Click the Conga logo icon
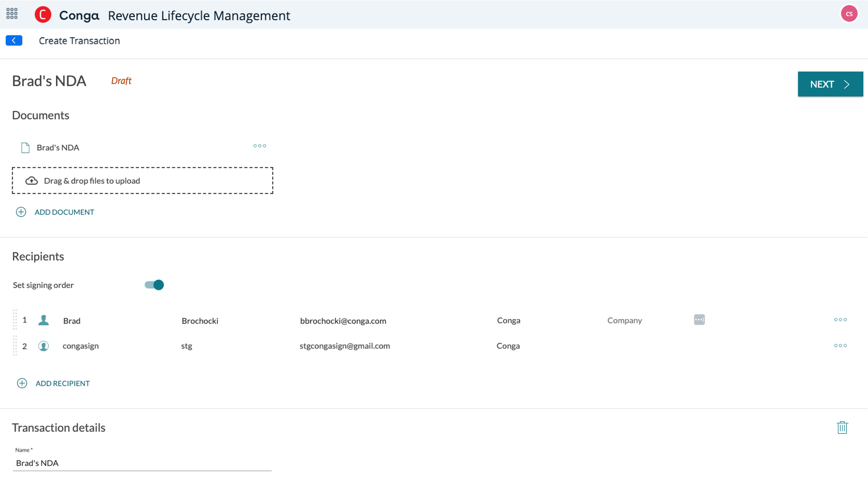Viewport: 868px width, 483px height. [x=43, y=14]
